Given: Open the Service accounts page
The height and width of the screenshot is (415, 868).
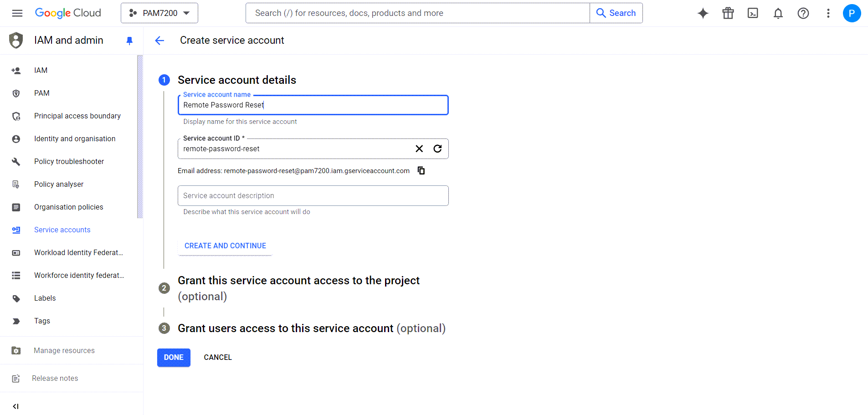Looking at the screenshot, I should [x=62, y=230].
